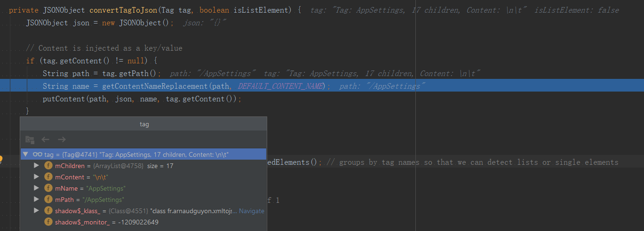Click the Navigate link on the shadow$_klass_ row
This screenshot has width=644, height=231.
click(252, 211)
